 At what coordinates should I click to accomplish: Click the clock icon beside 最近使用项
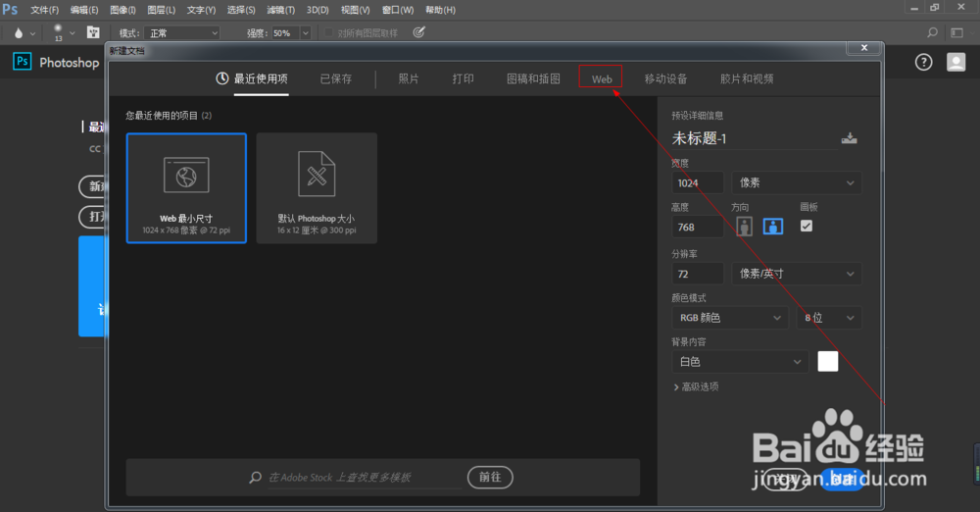coord(221,78)
